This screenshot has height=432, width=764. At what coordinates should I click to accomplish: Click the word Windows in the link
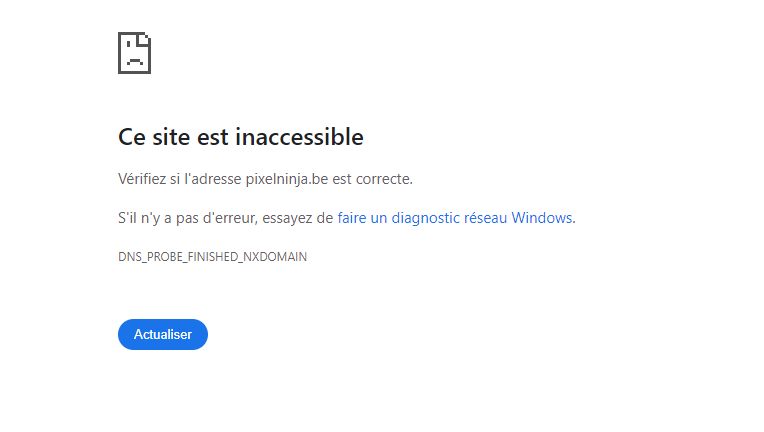(542, 218)
